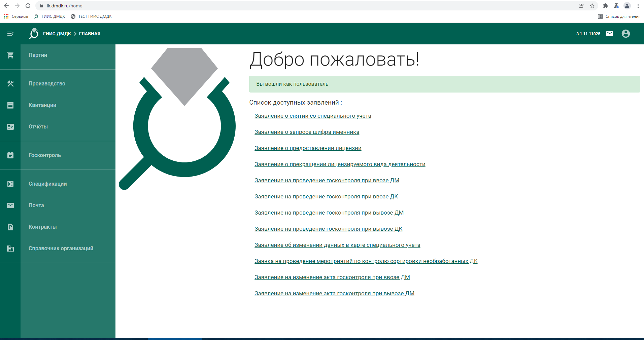The height and width of the screenshot is (340, 644).
Task: Click the Почта envelope sidebar icon
Action: click(10, 205)
